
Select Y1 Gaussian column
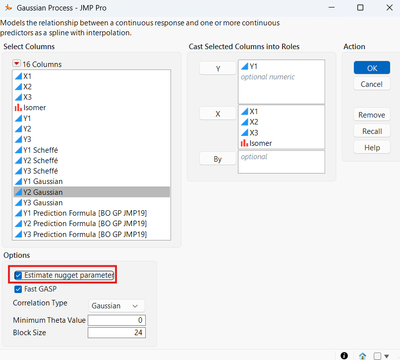tap(92, 181)
